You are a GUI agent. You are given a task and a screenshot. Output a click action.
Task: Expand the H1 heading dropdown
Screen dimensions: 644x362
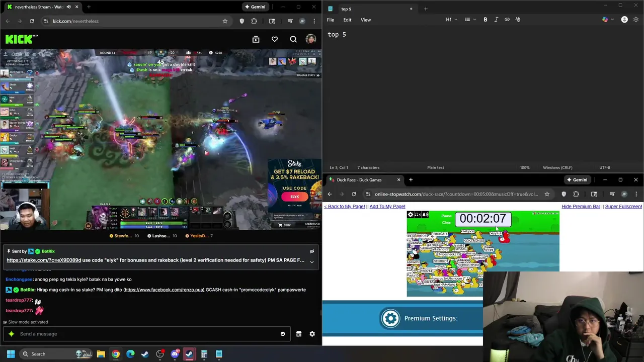(451, 20)
